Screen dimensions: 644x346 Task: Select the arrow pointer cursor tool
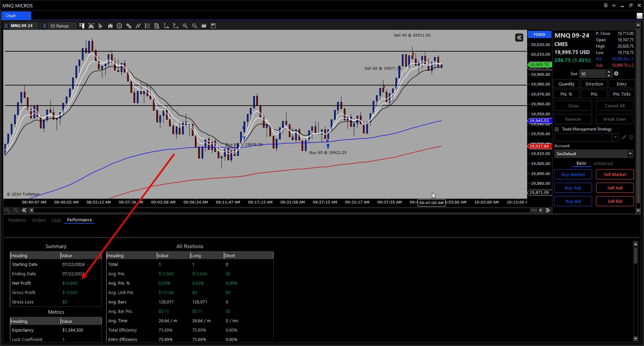[100, 26]
